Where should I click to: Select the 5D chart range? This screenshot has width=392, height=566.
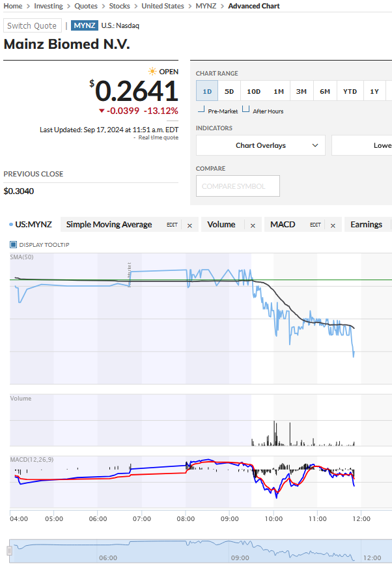[x=229, y=91]
